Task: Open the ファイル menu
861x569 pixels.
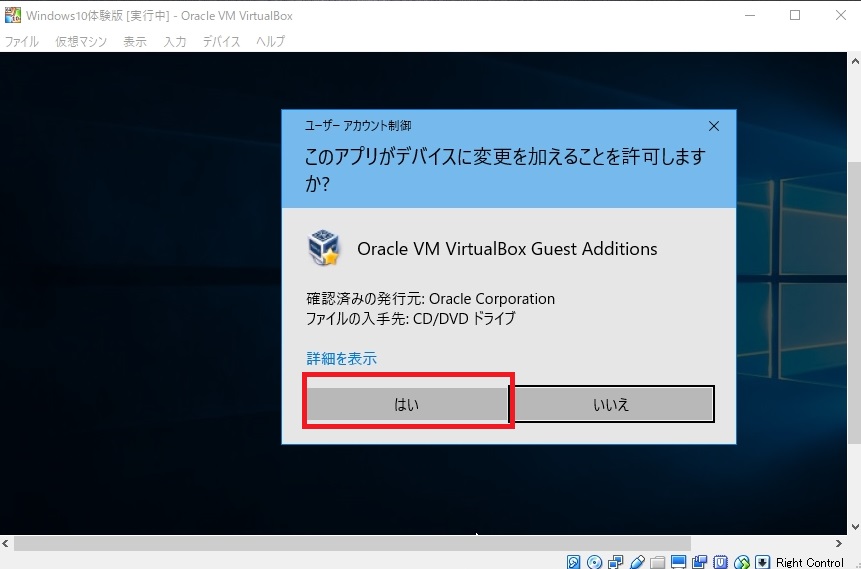Action: point(21,42)
